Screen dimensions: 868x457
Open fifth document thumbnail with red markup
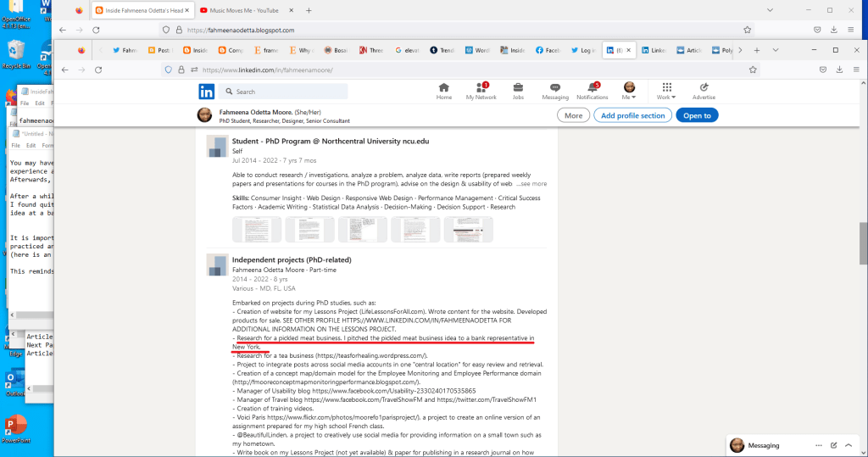[x=468, y=229]
